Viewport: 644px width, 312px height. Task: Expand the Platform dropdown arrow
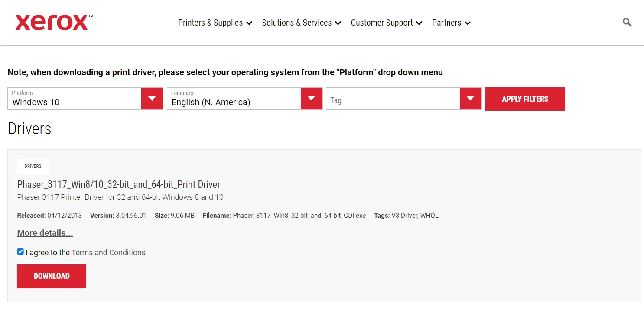(x=152, y=99)
